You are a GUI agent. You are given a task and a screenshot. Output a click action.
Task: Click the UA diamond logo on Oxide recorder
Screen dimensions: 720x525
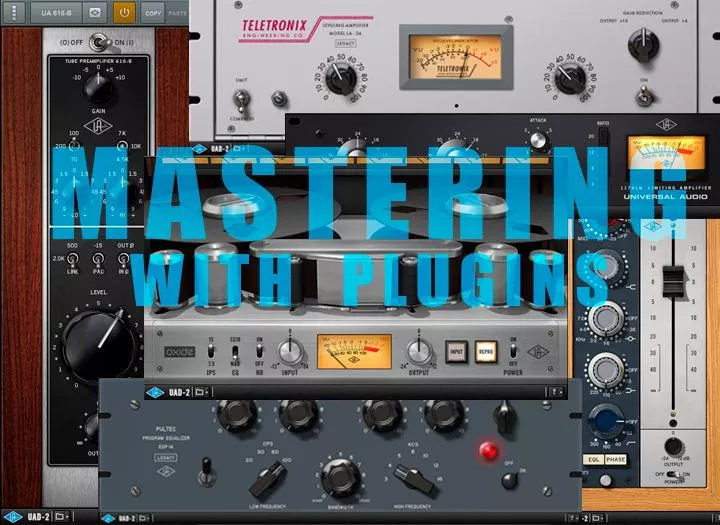pyautogui.click(x=538, y=353)
